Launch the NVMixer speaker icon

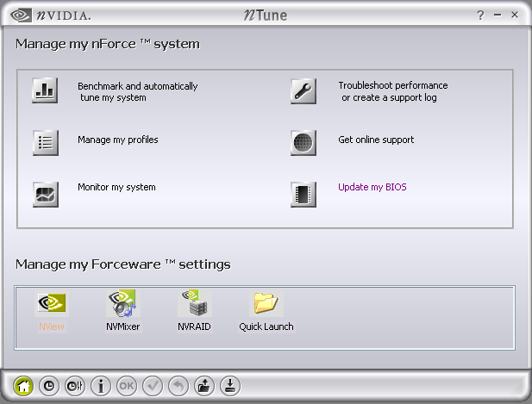click(122, 302)
